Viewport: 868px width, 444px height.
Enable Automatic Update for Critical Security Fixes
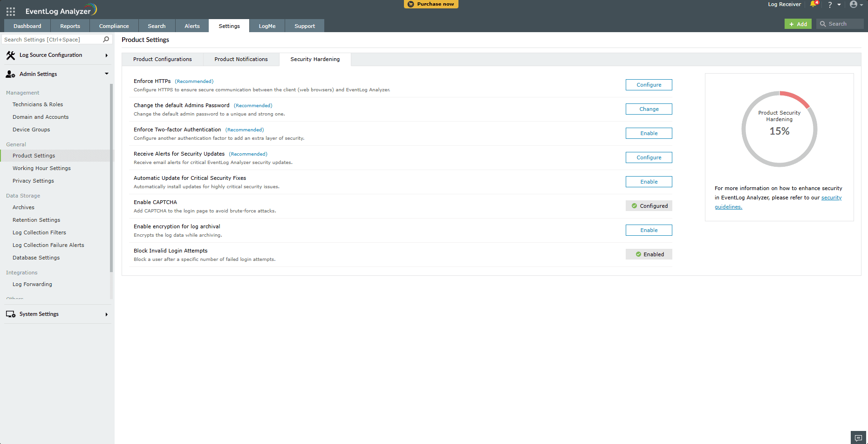649,182
